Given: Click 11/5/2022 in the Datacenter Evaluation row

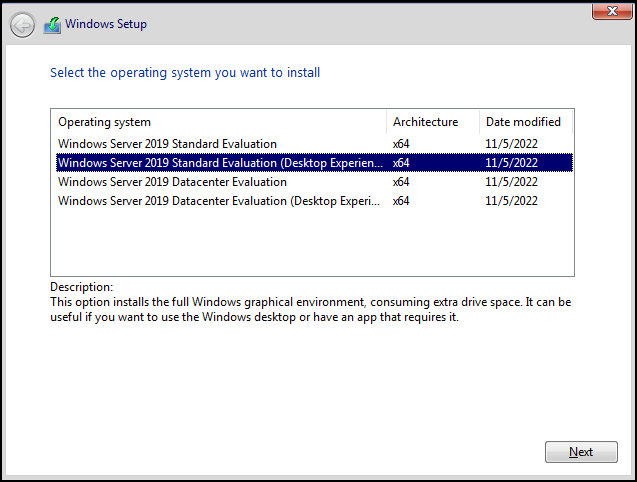Looking at the screenshot, I should [x=511, y=182].
